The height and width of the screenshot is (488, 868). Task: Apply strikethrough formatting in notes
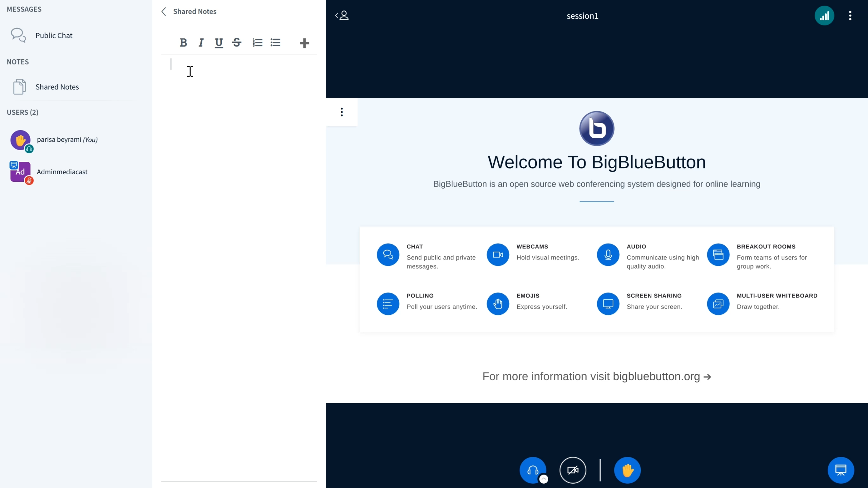[x=237, y=43]
